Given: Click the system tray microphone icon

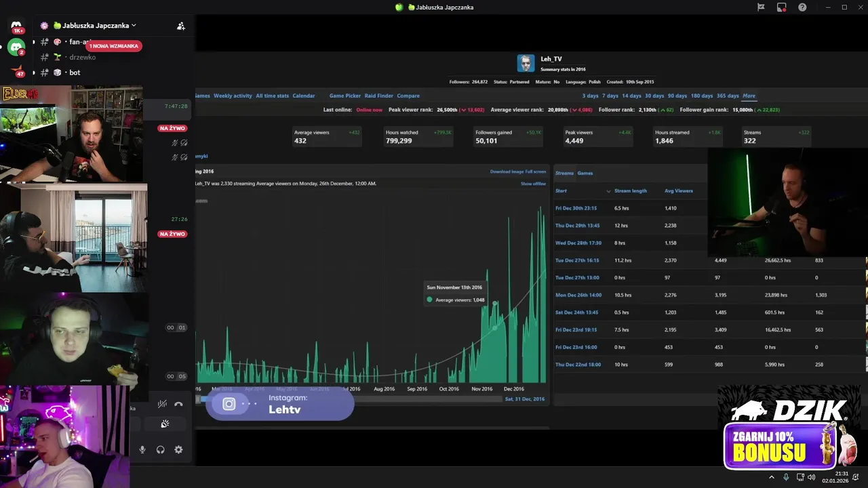Looking at the screenshot, I should [x=786, y=477].
